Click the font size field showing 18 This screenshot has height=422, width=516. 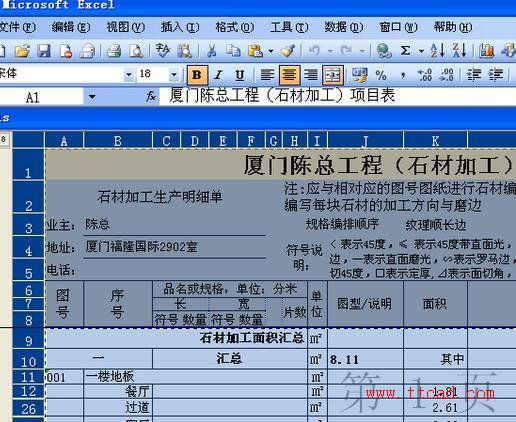pos(153,75)
